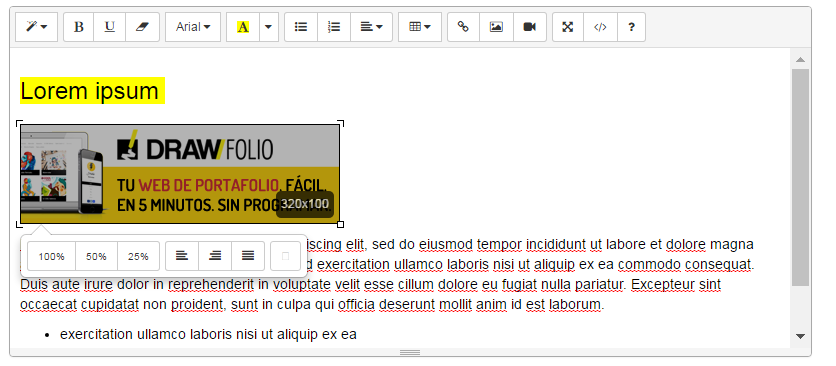Toggle fullscreen mode

[x=568, y=27]
